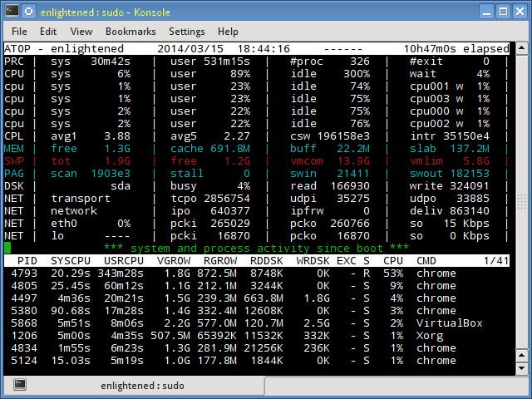The height and width of the screenshot is (399, 532).
Task: Open the Help menu
Action: [228, 32]
